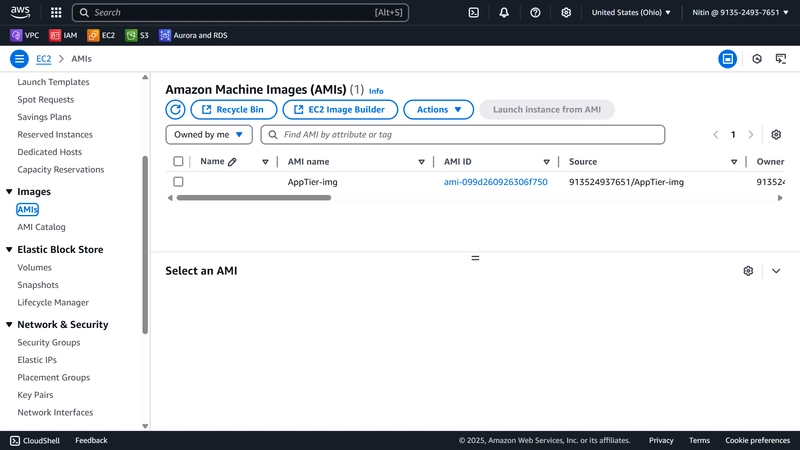Open Security Groups in the sidebar
This screenshot has width=800, height=450.
click(48, 342)
